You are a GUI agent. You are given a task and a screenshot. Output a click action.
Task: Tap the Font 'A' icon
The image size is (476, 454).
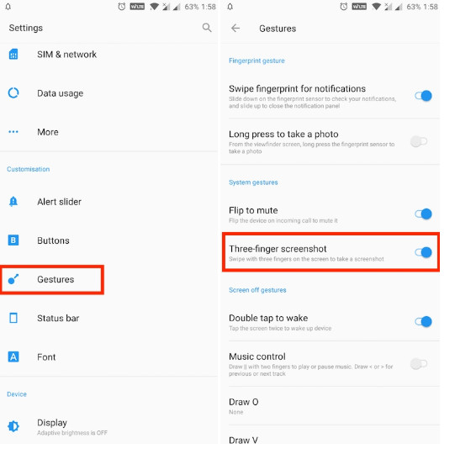click(13, 356)
